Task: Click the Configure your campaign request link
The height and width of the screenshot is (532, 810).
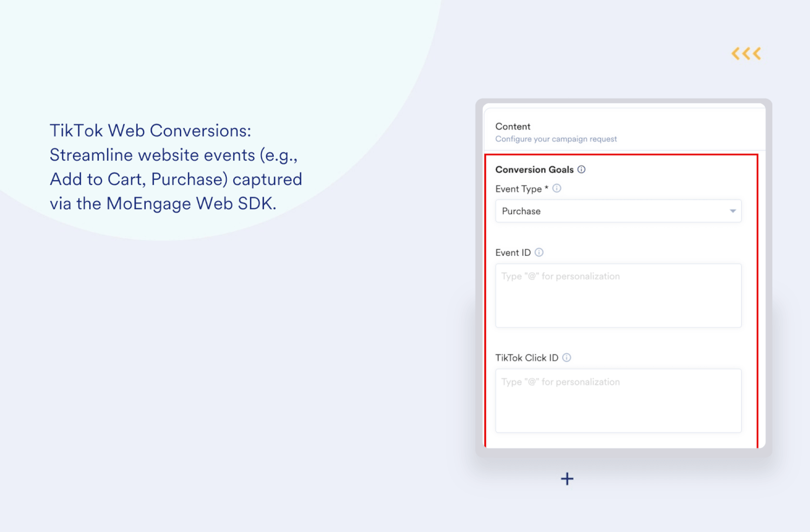Action: point(556,139)
